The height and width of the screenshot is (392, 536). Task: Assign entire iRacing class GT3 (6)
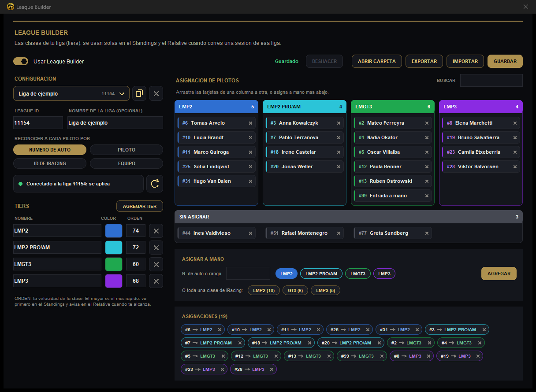coord(295,290)
